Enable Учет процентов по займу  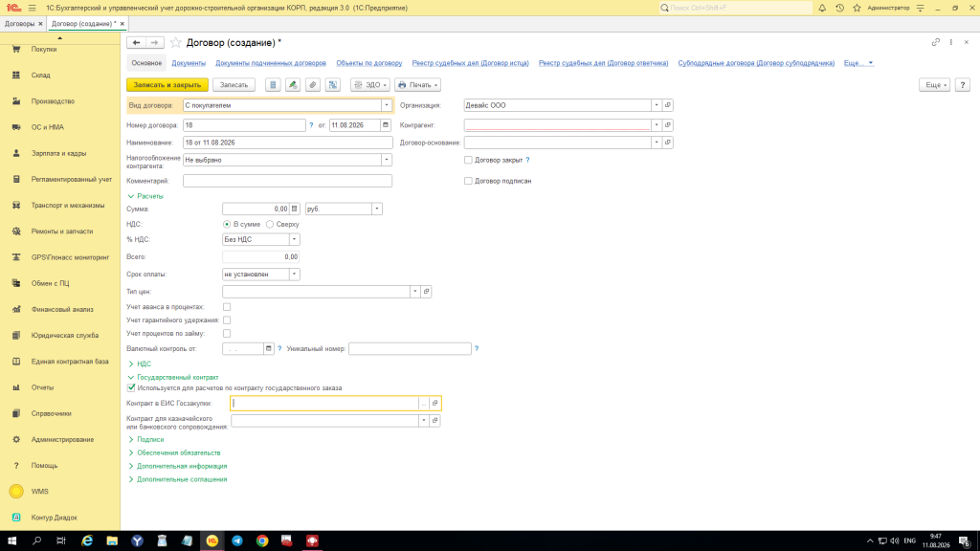point(227,334)
